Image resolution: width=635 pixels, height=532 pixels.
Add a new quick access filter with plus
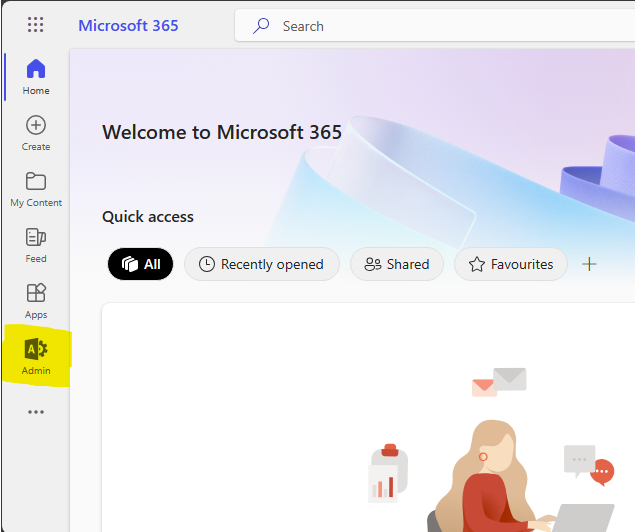pyautogui.click(x=589, y=264)
